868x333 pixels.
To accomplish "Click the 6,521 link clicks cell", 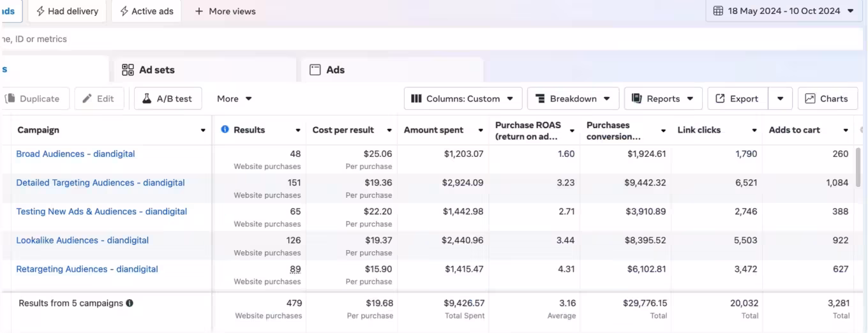I will [x=745, y=182].
